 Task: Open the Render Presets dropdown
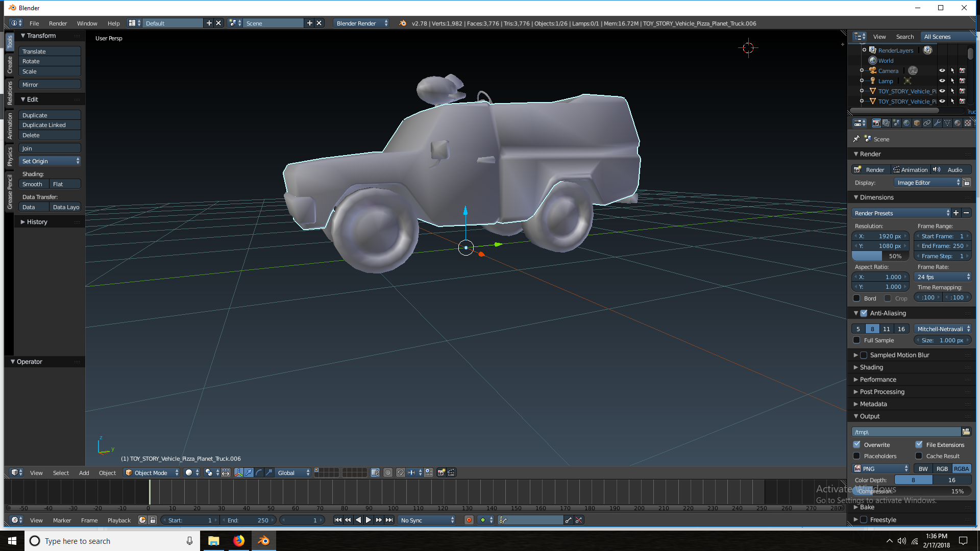point(901,213)
